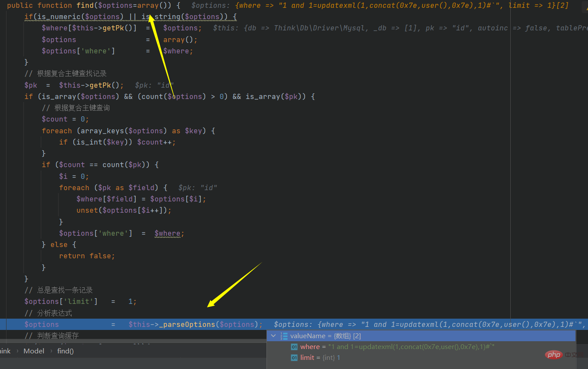Screen dimensions: 588x369
Task: Click the $where[$this->getPk()] assignment line
Action: click(x=122, y=28)
